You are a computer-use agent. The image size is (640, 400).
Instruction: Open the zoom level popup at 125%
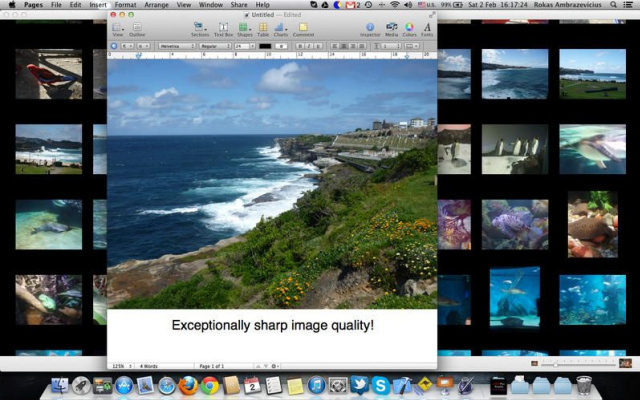tap(120, 366)
